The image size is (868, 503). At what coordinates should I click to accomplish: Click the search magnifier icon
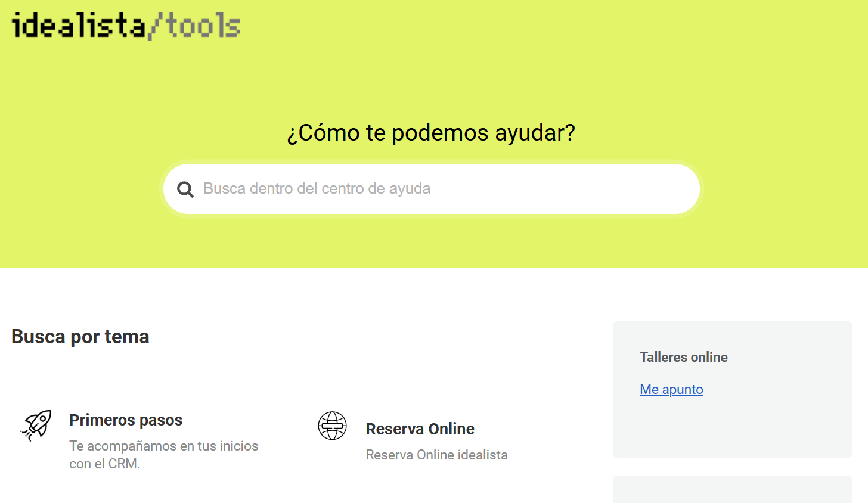(x=185, y=190)
